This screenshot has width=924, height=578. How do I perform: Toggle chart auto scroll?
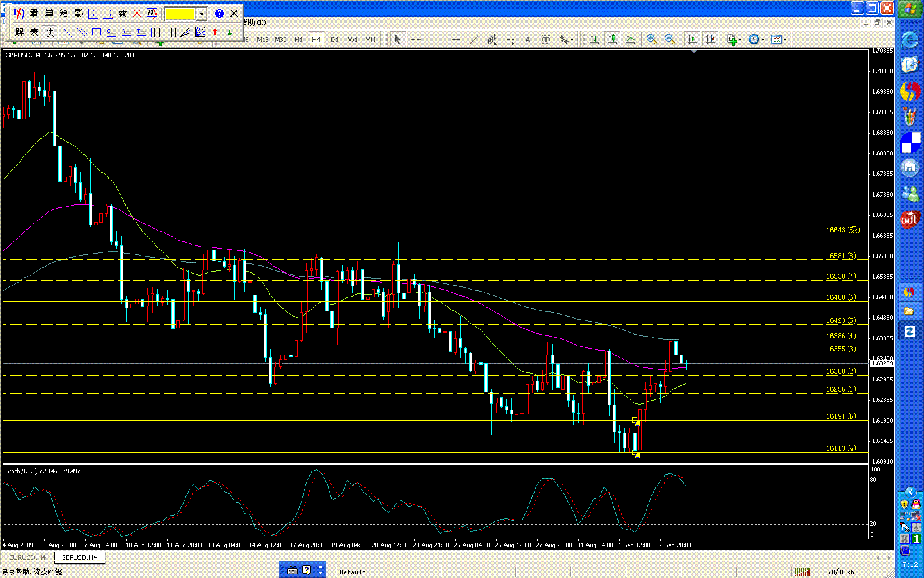pyautogui.click(x=692, y=39)
